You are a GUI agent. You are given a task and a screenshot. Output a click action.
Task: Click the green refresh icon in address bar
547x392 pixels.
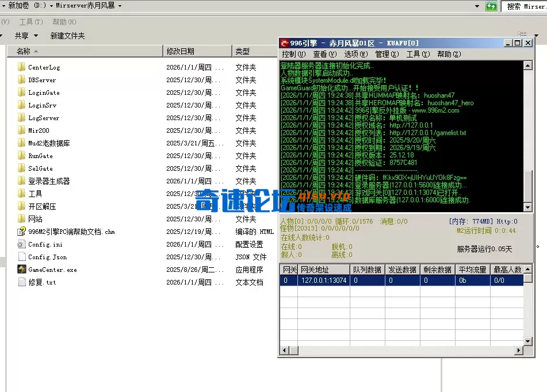point(491,6)
